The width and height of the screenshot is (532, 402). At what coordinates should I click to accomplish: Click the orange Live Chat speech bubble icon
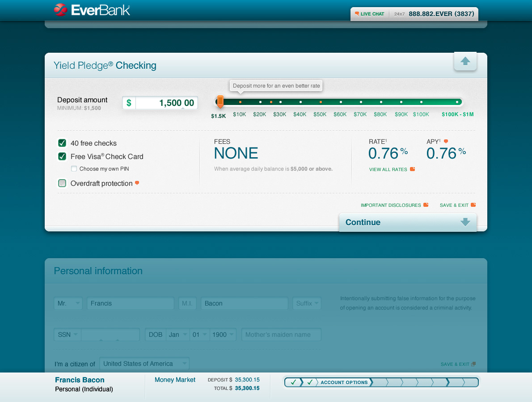point(357,13)
